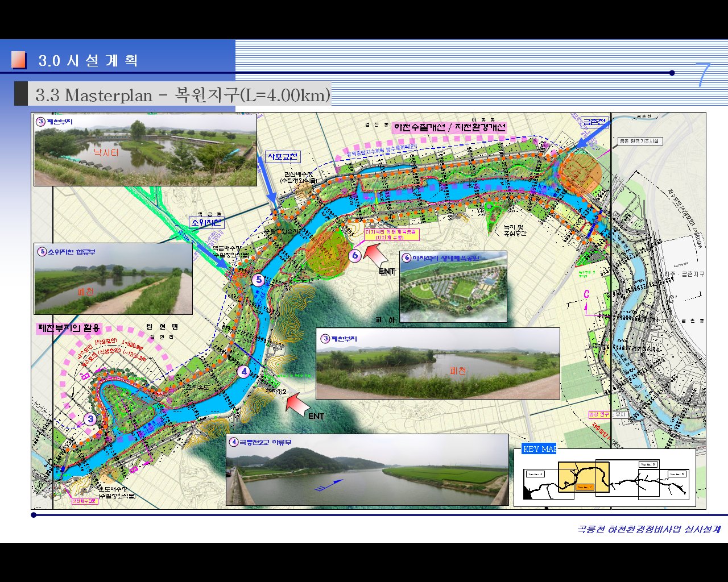This screenshot has height=582, width=728.
Task: Click the blue flow arrow in the 곡릉천2교 photo
Action: pos(329,485)
